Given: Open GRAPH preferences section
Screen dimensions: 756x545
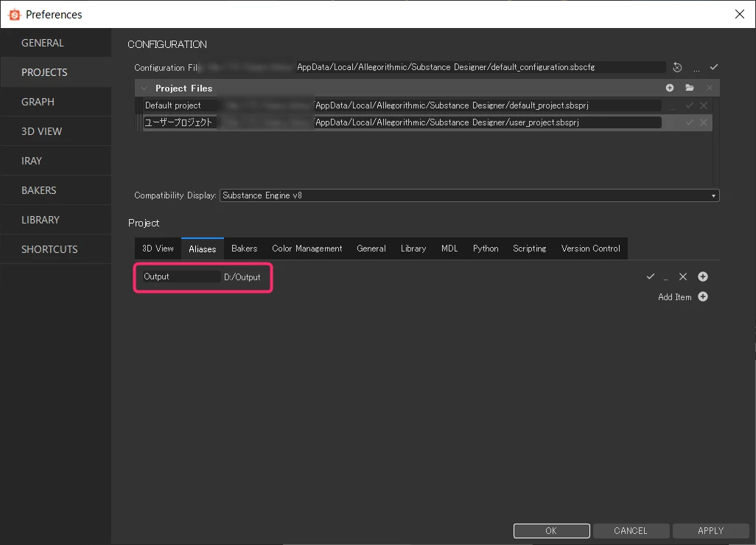Looking at the screenshot, I should pyautogui.click(x=56, y=102).
